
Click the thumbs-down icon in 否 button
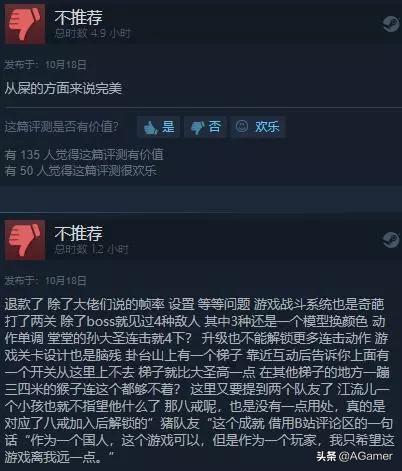coord(197,128)
